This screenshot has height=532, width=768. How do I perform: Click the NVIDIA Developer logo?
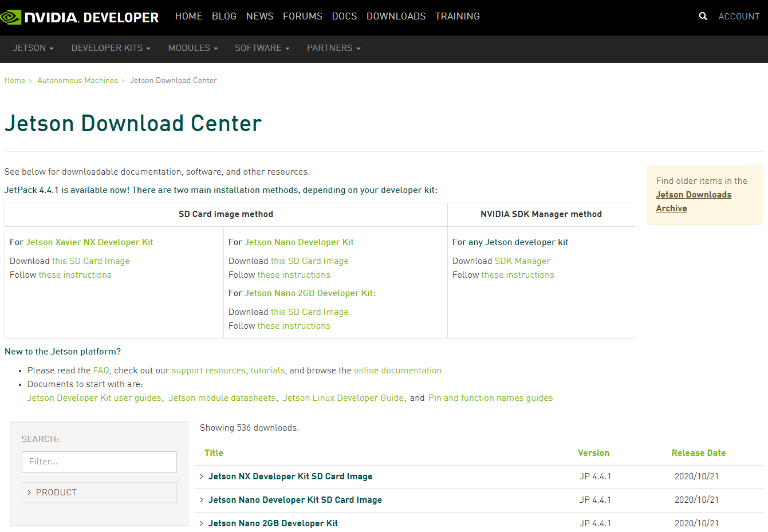click(x=80, y=17)
